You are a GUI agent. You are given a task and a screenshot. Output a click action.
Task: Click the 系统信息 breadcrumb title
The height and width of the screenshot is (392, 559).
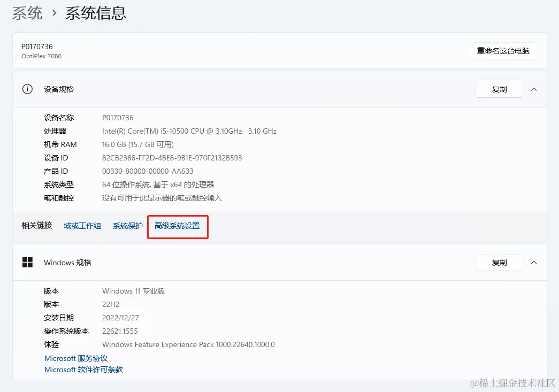[x=96, y=13]
